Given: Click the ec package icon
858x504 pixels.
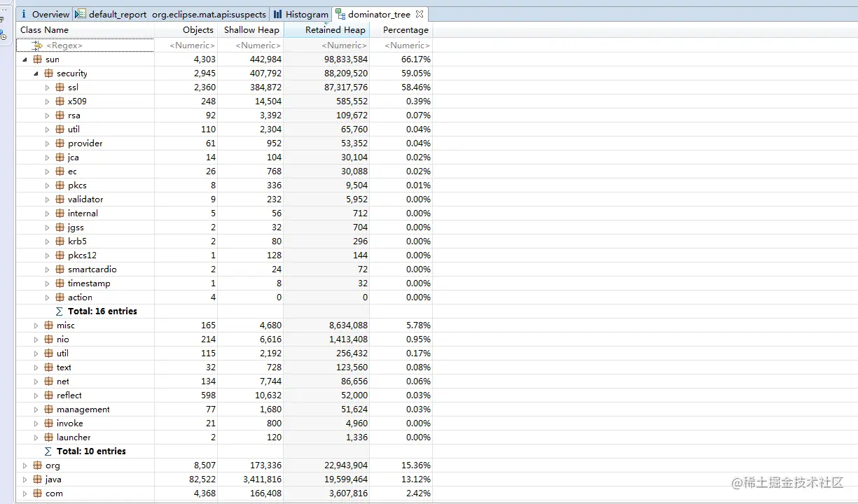Looking at the screenshot, I should coord(60,171).
